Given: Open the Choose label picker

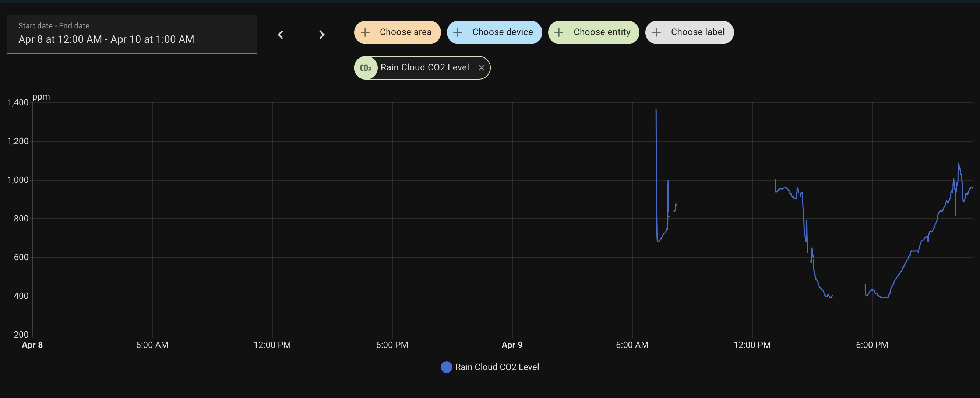Looking at the screenshot, I should click(x=697, y=32).
